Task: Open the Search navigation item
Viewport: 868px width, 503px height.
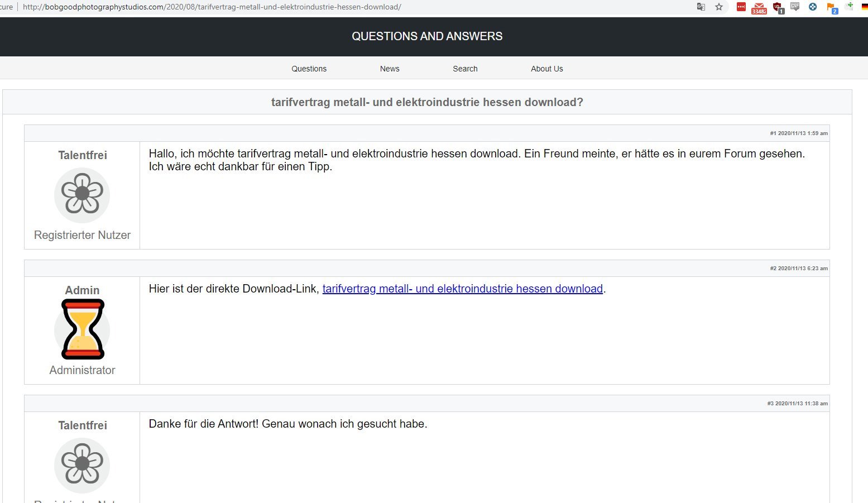Action: [465, 69]
